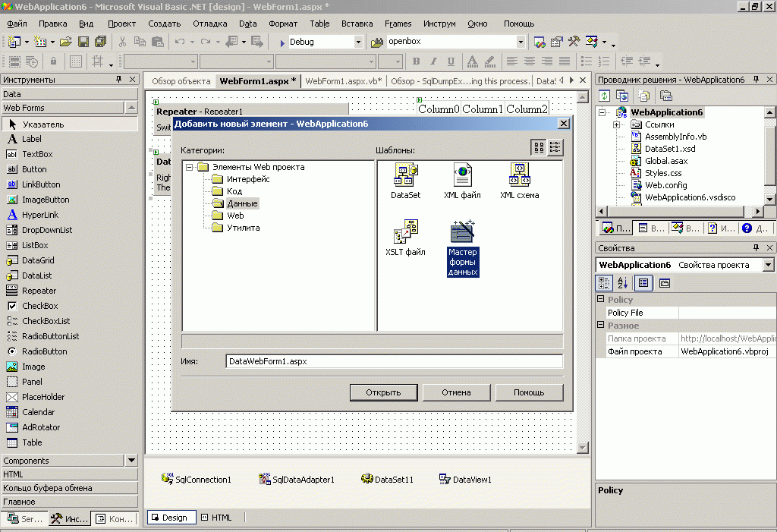
Task: Switch to Обзор объекта tab
Action: [x=181, y=80]
